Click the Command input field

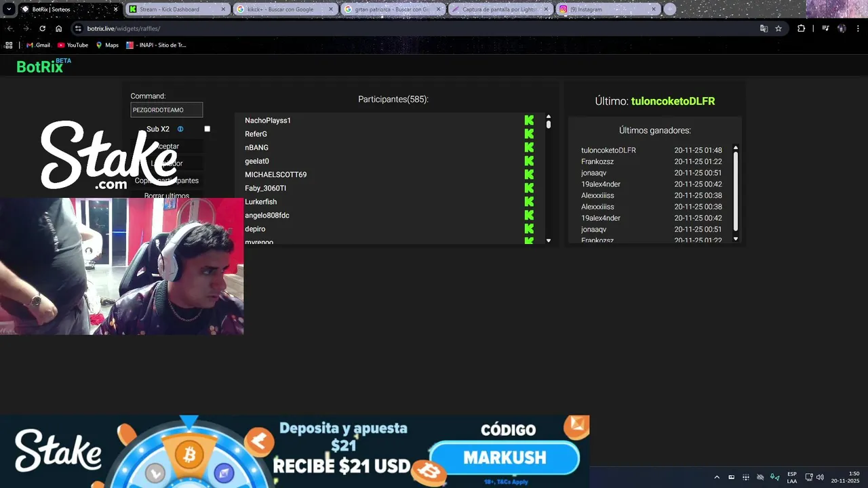point(166,110)
